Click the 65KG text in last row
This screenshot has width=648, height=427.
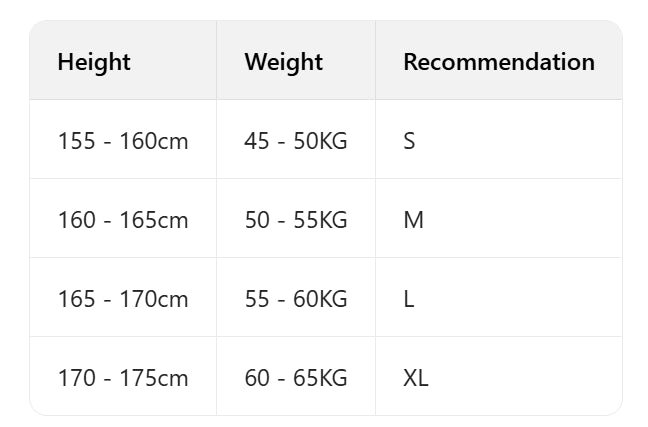click(x=320, y=378)
